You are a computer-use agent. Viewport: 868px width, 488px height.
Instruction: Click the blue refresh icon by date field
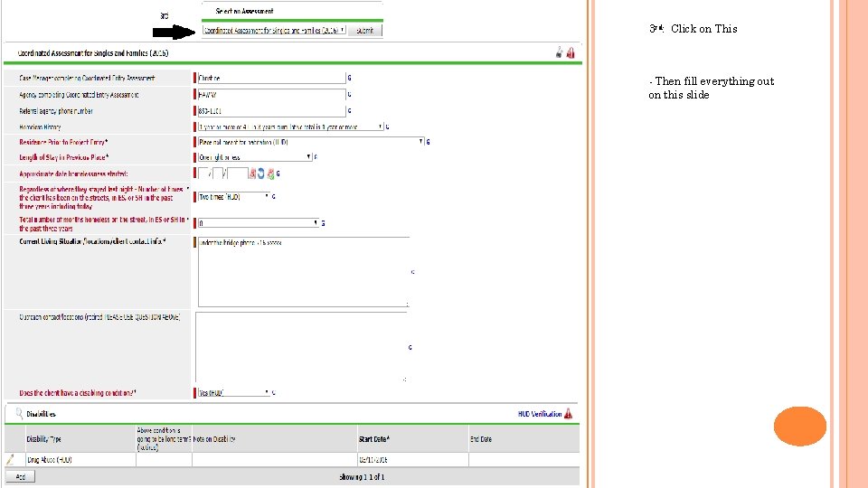pos(261,174)
